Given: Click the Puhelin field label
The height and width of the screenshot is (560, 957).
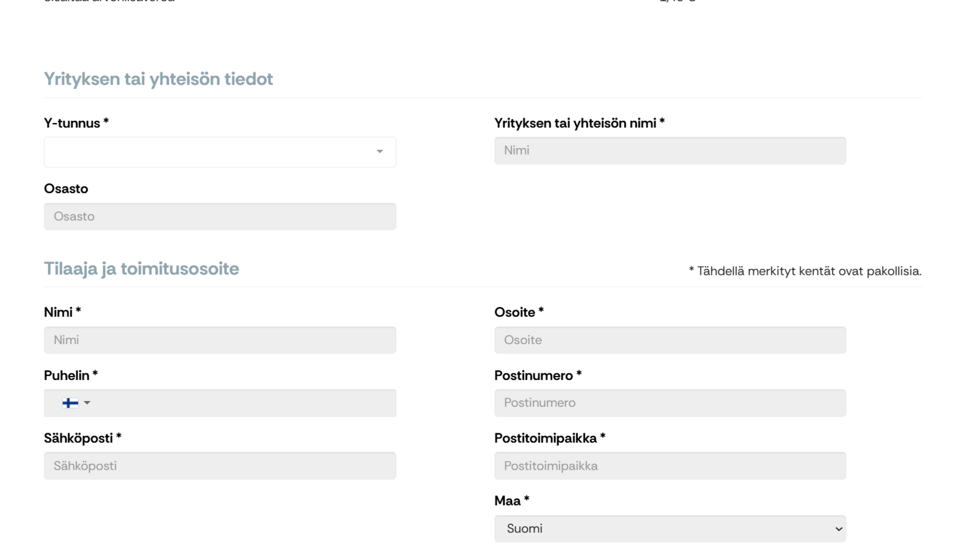Looking at the screenshot, I should point(71,375).
